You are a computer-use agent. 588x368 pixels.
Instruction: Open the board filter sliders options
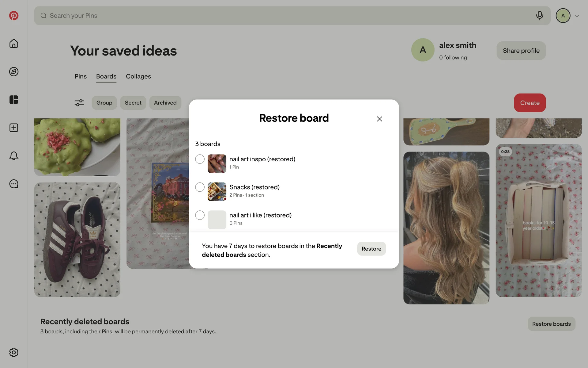79,103
